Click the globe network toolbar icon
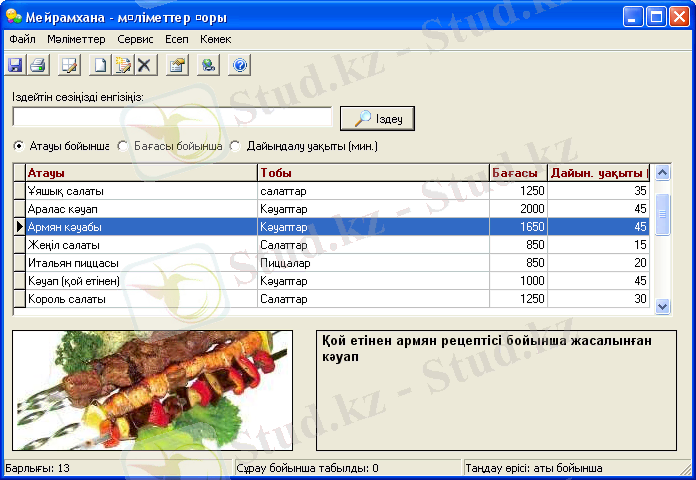 209,66
